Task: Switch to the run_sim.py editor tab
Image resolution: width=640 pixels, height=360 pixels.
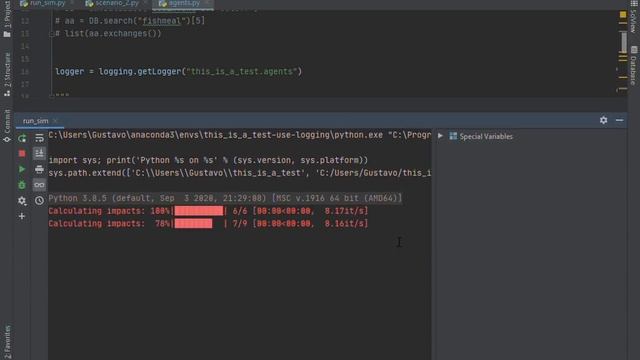Action: click(x=47, y=3)
